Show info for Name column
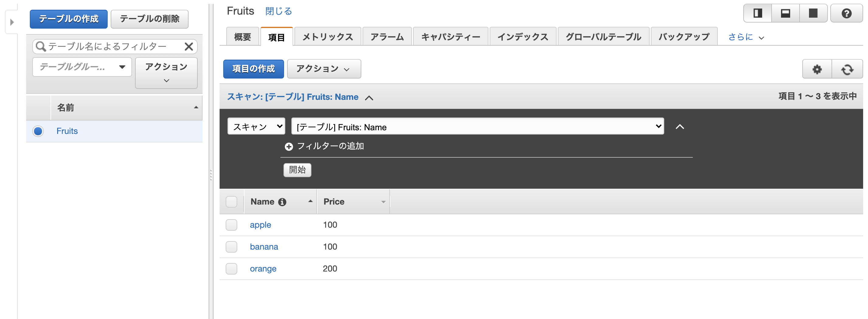This screenshot has height=319, width=868. (x=282, y=202)
